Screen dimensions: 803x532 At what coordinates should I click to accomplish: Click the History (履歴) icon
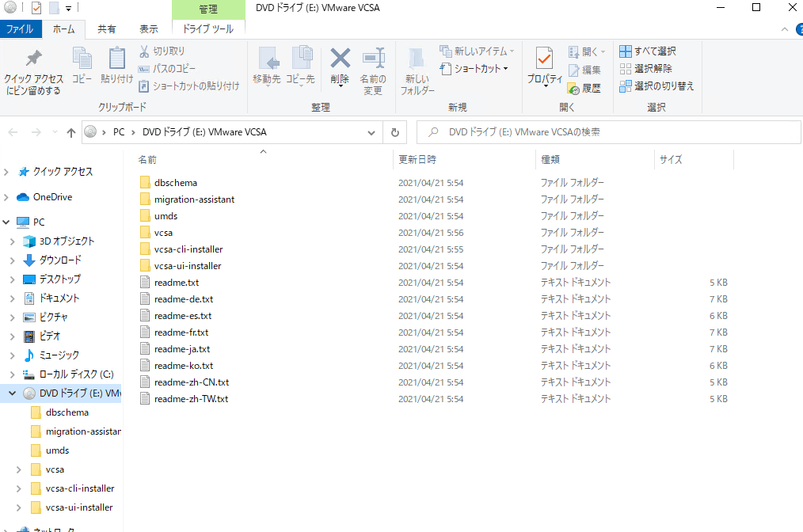[573, 89]
